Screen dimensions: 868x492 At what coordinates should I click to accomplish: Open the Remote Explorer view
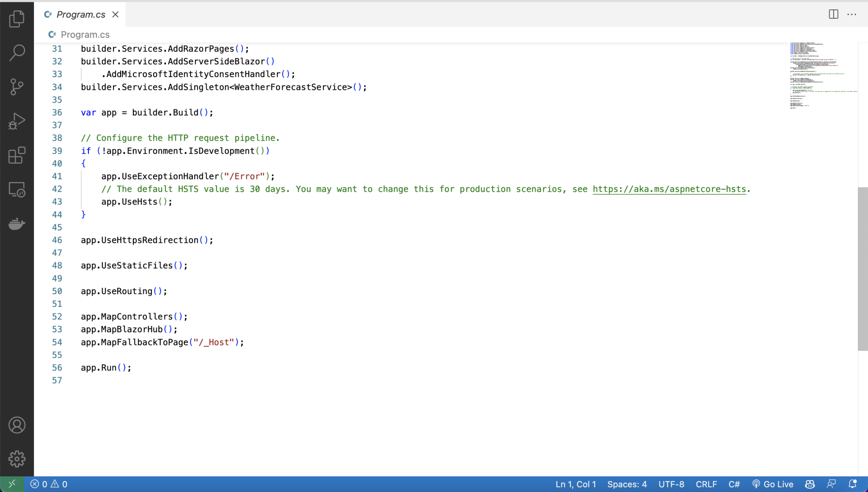tap(17, 189)
